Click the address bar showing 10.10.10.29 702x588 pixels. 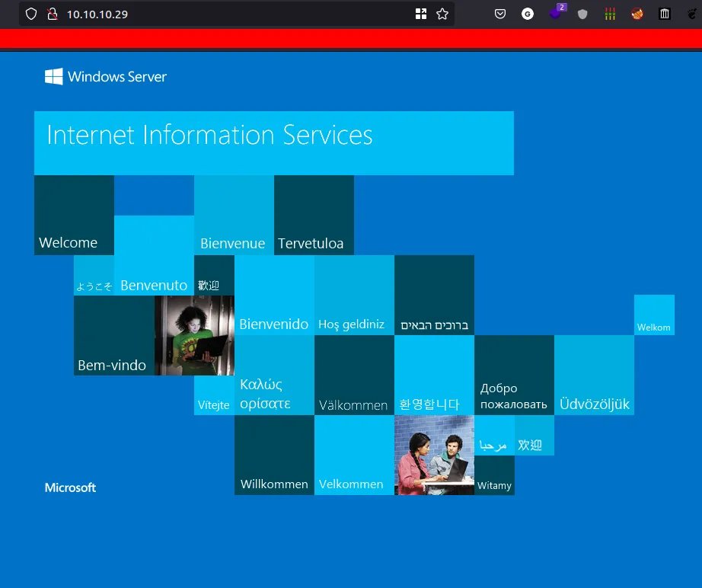(152, 14)
